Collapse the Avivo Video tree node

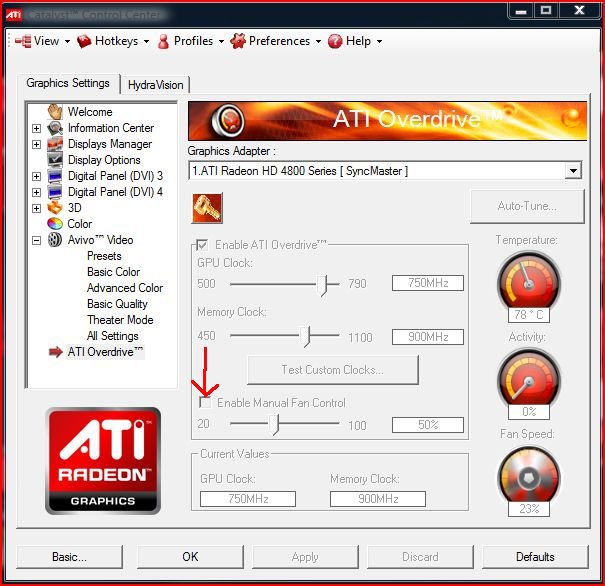pyautogui.click(x=36, y=240)
